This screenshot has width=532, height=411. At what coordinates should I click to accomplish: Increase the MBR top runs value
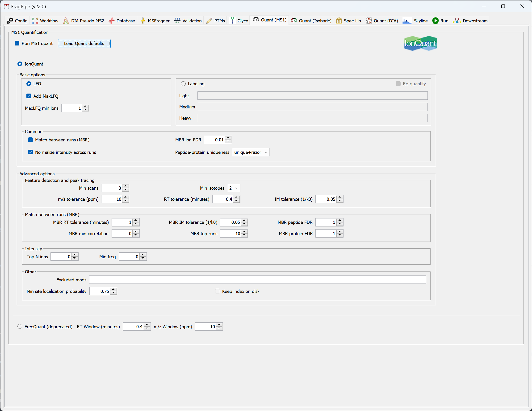(x=244, y=232)
